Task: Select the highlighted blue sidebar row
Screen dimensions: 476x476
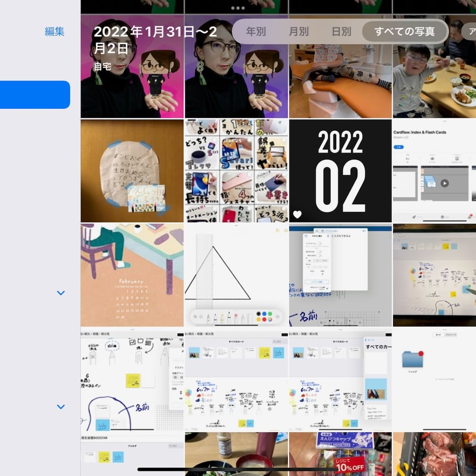Action: pyautogui.click(x=35, y=95)
